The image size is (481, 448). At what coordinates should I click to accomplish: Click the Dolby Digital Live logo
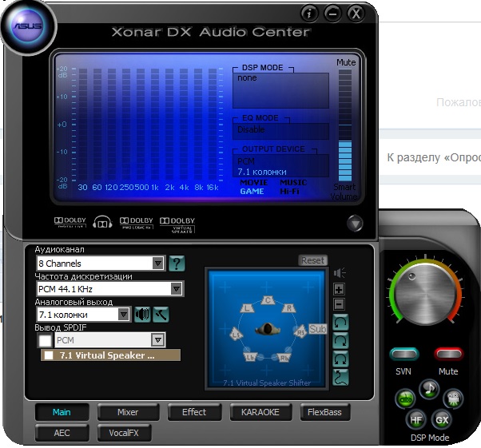tap(70, 222)
